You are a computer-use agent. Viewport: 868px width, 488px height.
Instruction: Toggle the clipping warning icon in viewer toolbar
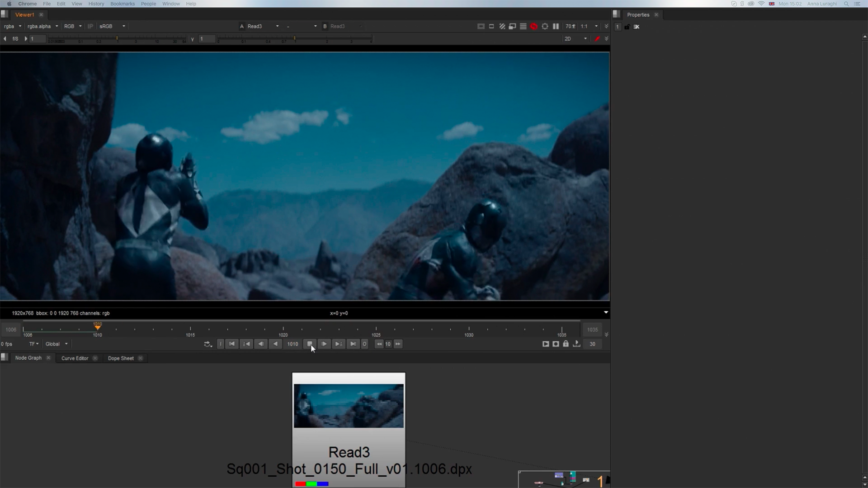502,26
